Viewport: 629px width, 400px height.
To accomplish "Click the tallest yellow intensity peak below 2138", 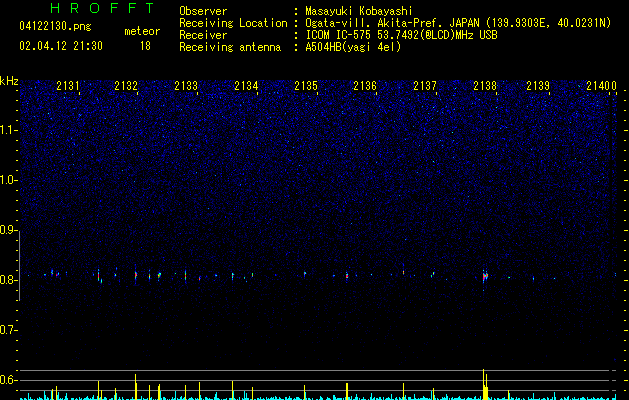I will [483, 384].
